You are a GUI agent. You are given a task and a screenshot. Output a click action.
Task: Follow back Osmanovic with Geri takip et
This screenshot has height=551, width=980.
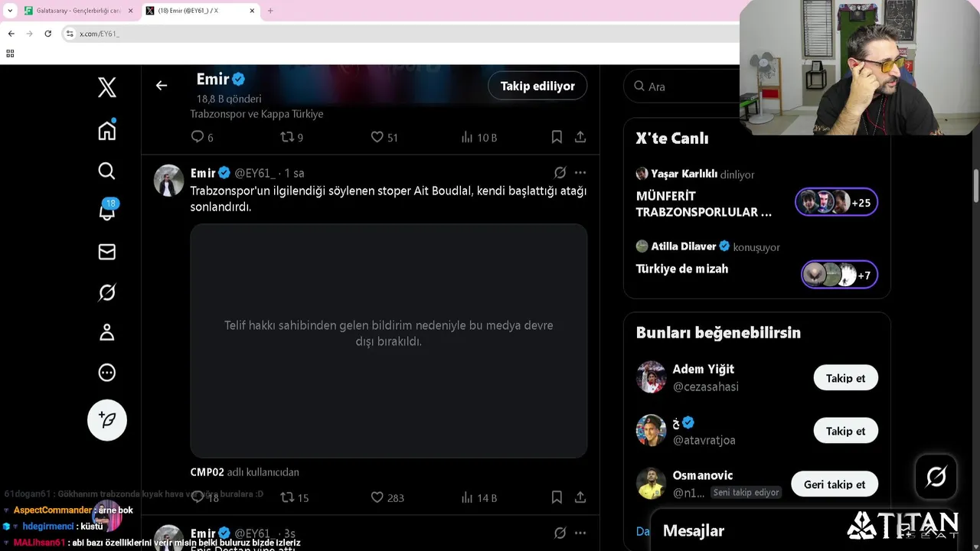tap(835, 484)
